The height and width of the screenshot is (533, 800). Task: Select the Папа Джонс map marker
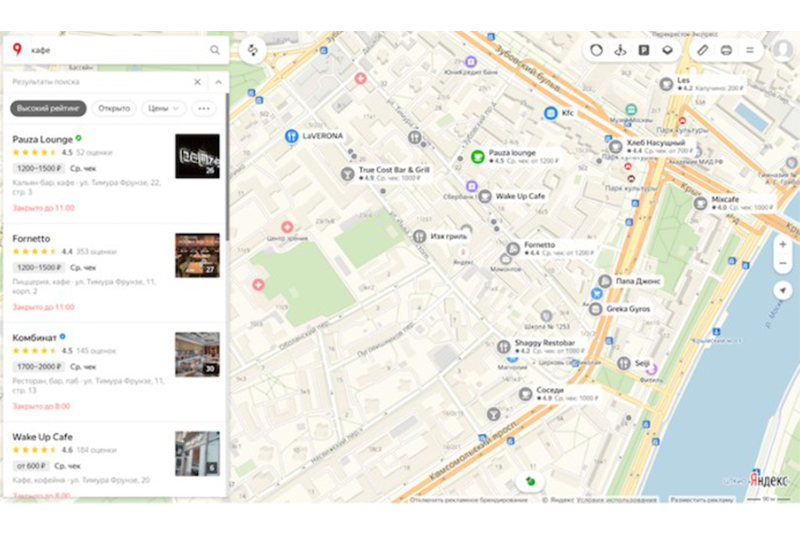tap(605, 281)
